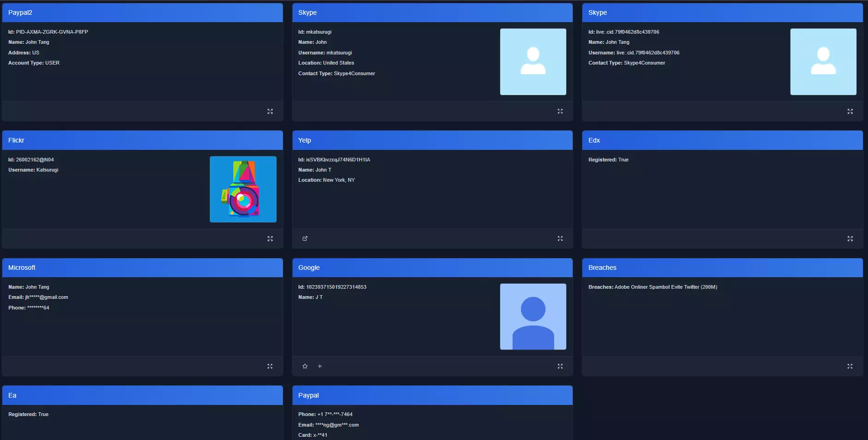
Task: Select the Edx card header
Action: (723, 140)
